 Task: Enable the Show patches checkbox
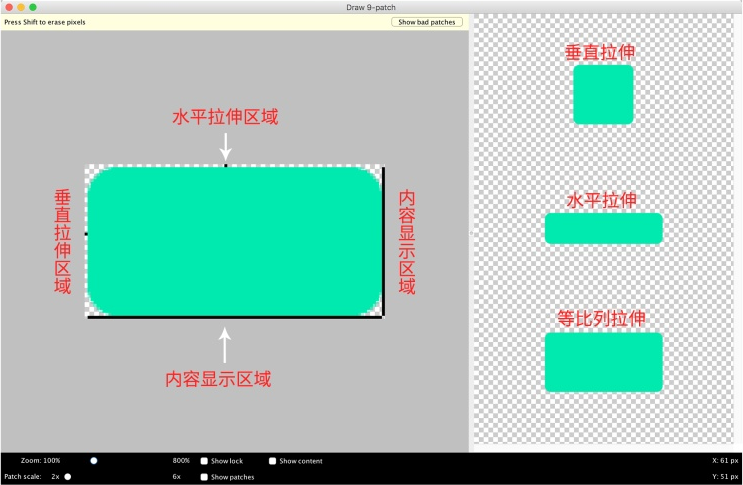pyautogui.click(x=205, y=477)
